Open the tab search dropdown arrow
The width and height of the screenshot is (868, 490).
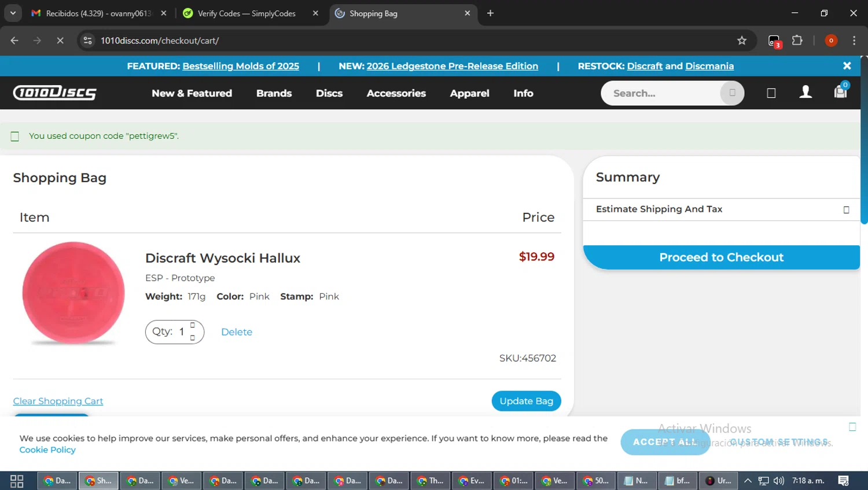(x=13, y=13)
